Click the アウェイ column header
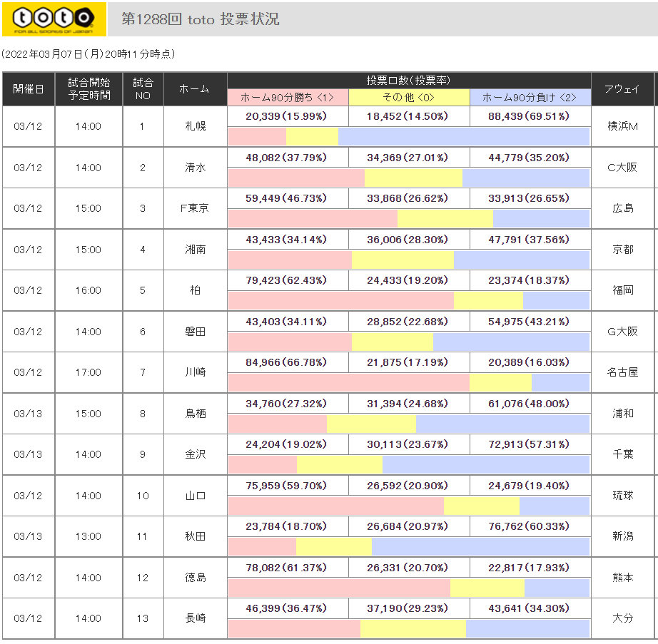The height and width of the screenshot is (644, 658). click(622, 89)
